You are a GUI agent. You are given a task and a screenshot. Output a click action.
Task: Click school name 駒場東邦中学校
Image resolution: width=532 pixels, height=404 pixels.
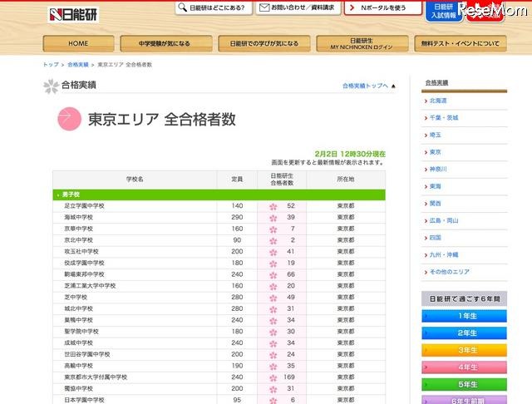tap(84, 274)
